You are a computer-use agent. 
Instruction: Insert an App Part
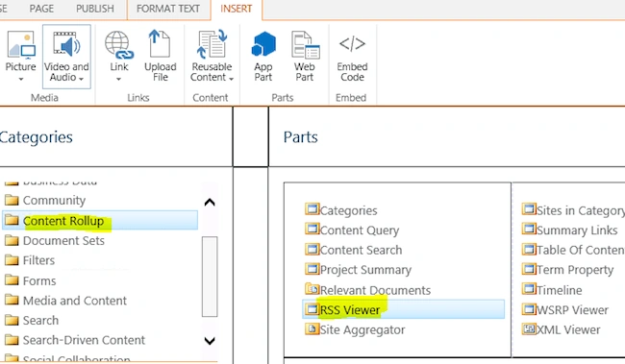[x=263, y=44]
